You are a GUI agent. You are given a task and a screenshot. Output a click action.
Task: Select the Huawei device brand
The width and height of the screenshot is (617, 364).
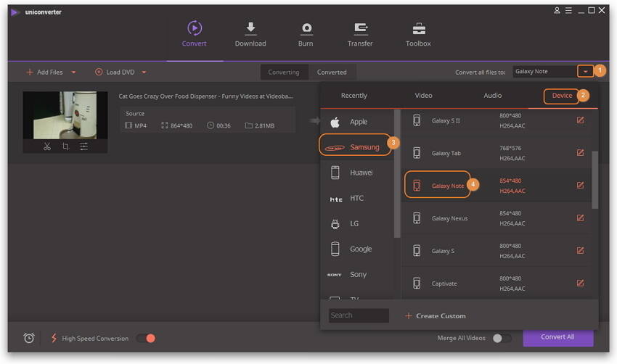point(357,173)
